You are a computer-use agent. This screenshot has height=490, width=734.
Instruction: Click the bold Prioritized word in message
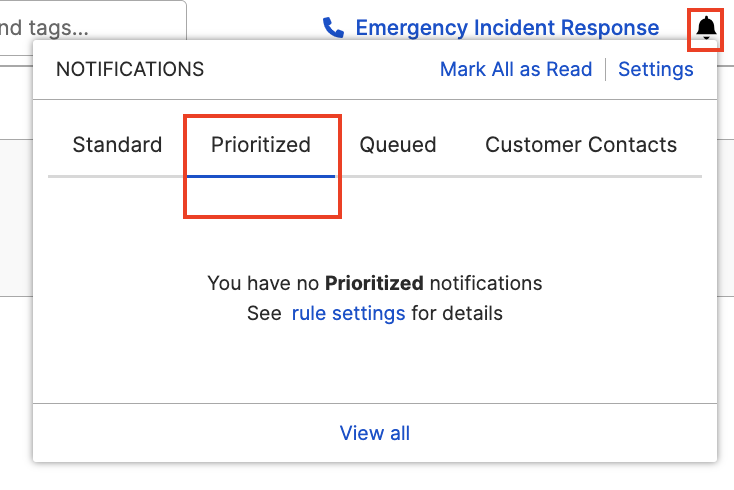pos(374,283)
